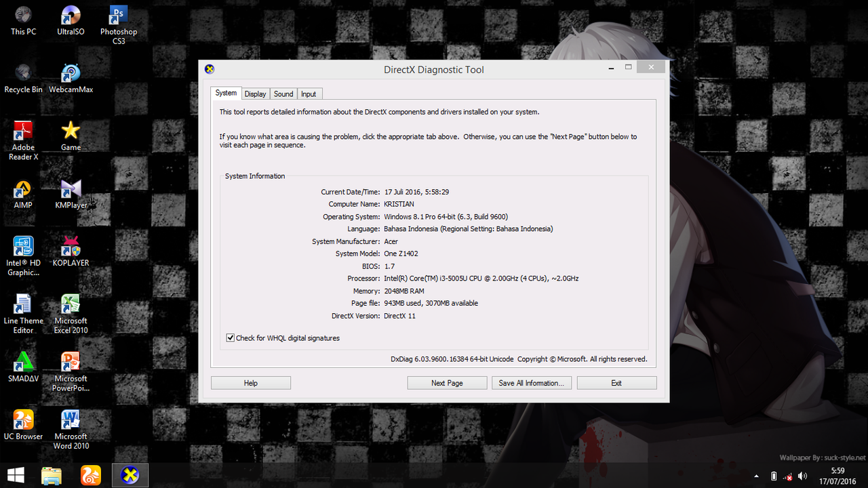Click the Next Page button

point(447,383)
